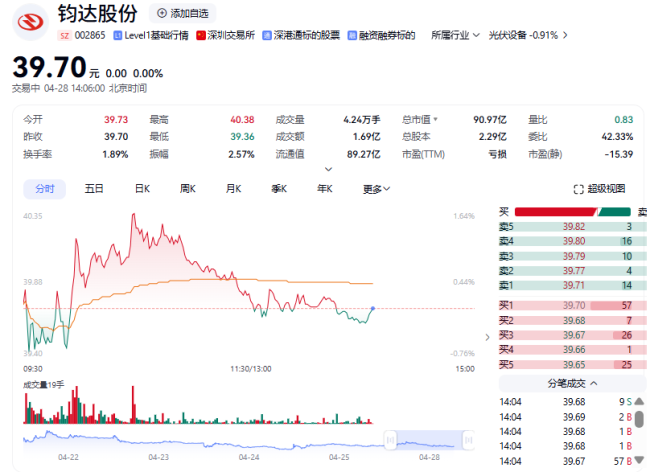The width and height of the screenshot is (650, 472).
Task: Switch to the 周K chart tab
Action: click(187, 189)
